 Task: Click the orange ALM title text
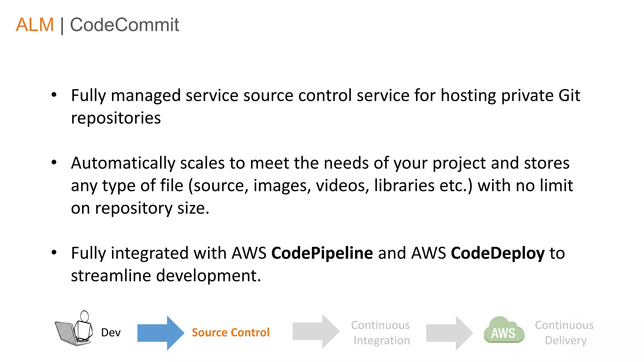[35, 25]
